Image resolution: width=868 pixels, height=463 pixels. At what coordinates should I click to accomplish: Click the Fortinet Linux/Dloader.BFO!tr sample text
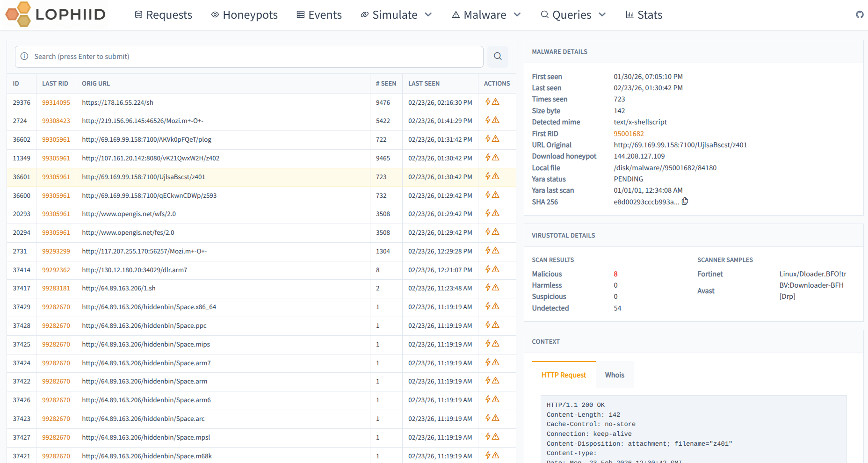[x=813, y=274]
